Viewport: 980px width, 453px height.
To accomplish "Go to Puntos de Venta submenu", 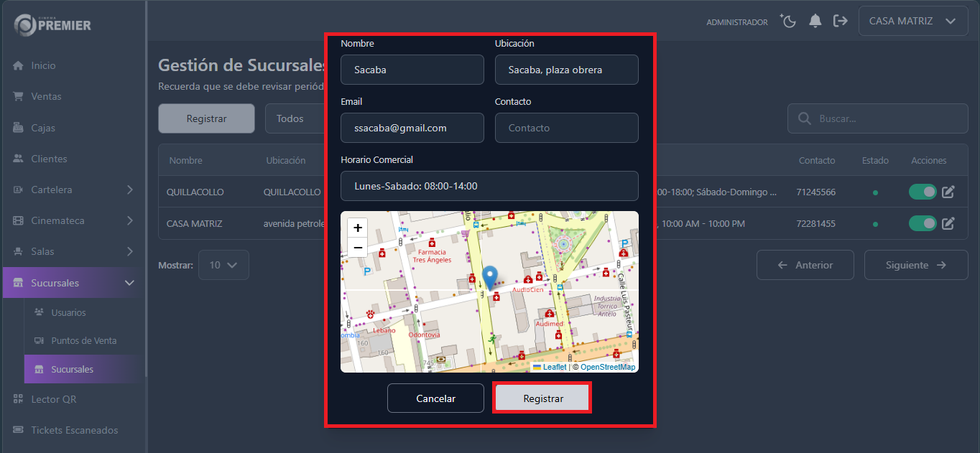I will click(83, 341).
